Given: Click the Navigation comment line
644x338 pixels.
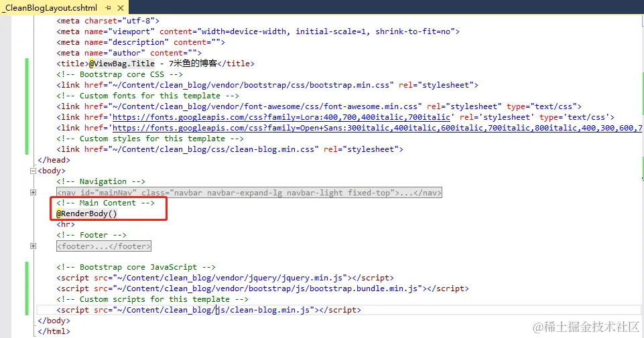Looking at the screenshot, I should pos(101,181).
